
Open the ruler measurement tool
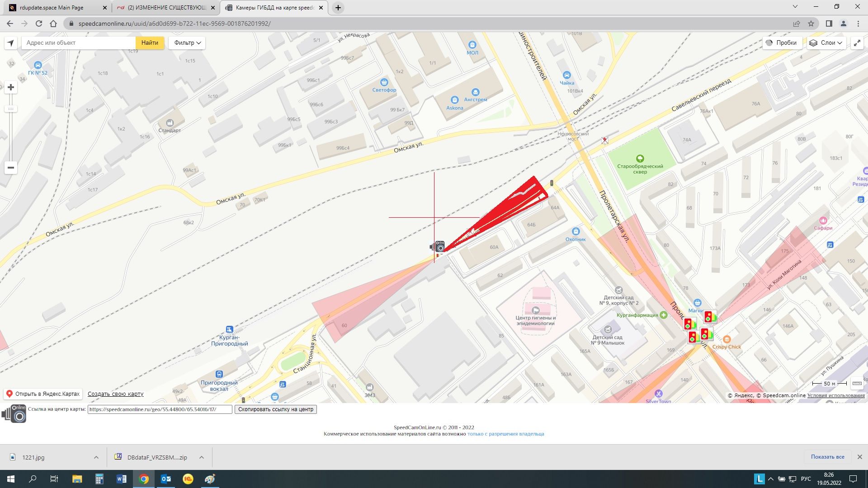coord(857,383)
